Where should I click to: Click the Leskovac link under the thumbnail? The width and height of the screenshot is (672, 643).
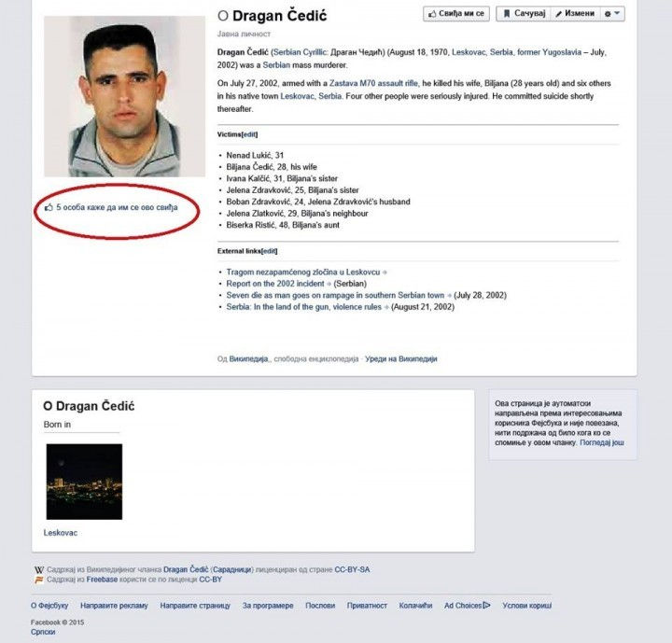(x=61, y=533)
